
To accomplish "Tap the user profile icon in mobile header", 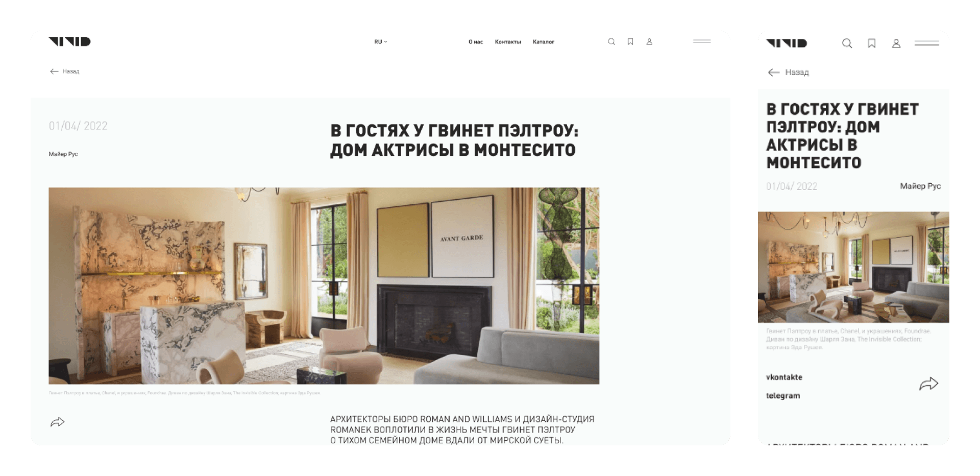I will tap(896, 44).
